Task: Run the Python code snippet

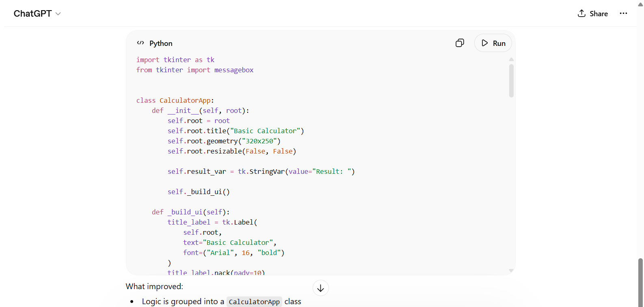Action: click(x=493, y=43)
